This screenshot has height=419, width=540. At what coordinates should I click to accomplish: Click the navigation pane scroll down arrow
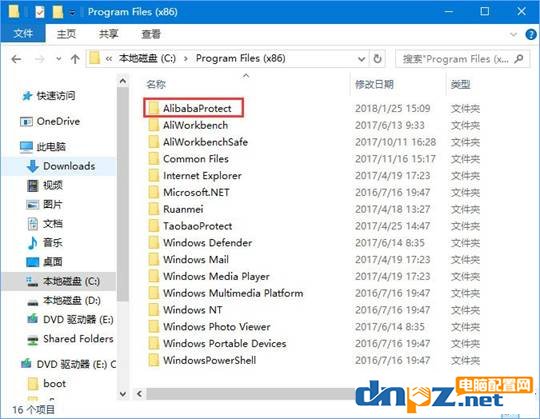123,394
